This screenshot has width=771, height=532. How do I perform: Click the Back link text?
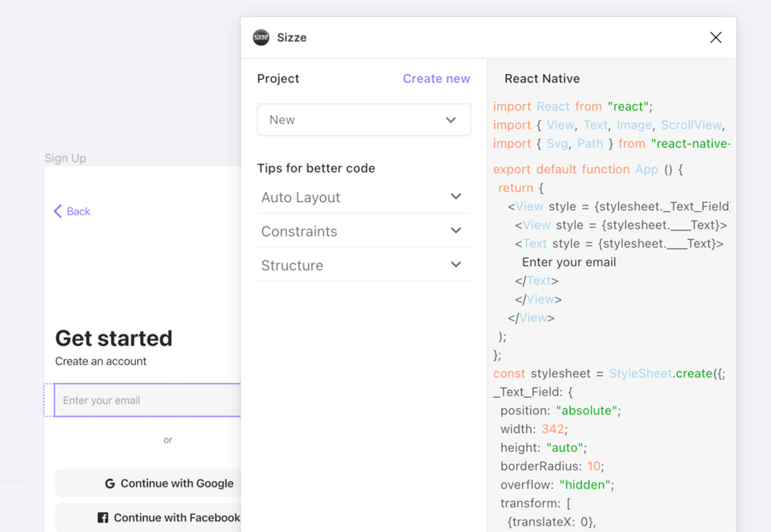pyautogui.click(x=78, y=211)
